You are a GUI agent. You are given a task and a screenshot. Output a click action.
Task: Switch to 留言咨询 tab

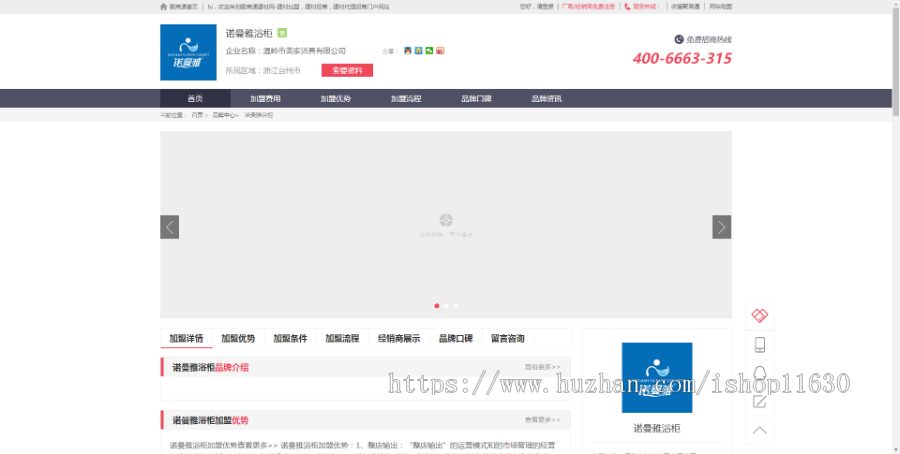tap(508, 339)
